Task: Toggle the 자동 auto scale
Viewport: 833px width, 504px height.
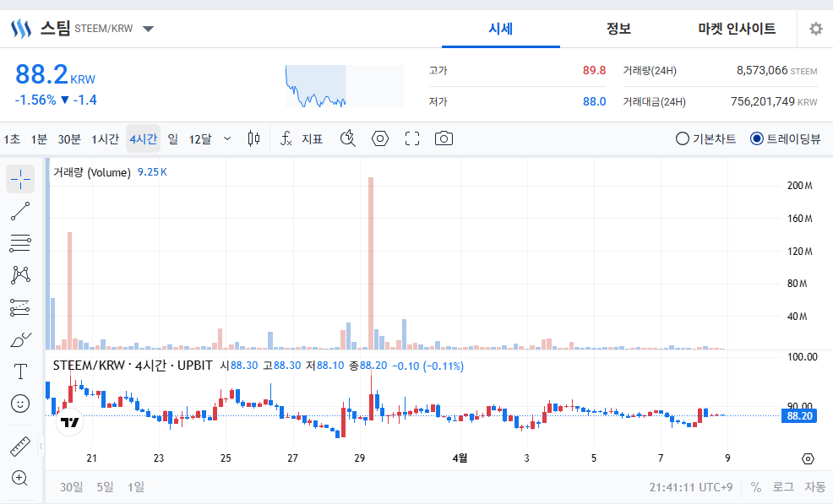Action: click(815, 486)
